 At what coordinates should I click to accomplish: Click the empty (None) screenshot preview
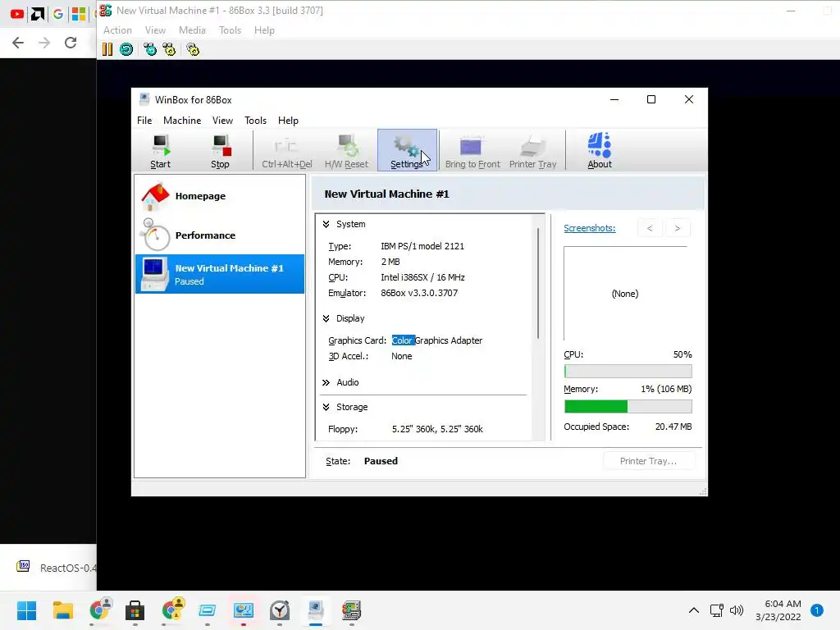point(625,293)
